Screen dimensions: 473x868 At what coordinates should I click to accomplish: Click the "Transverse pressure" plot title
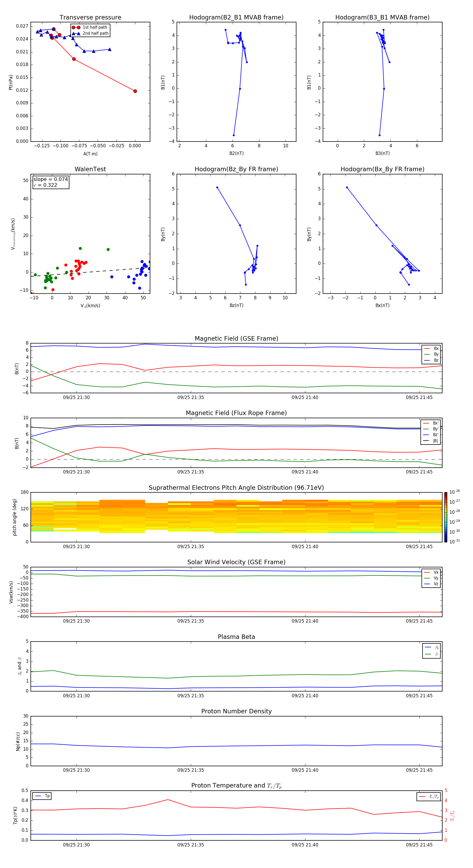[90, 18]
